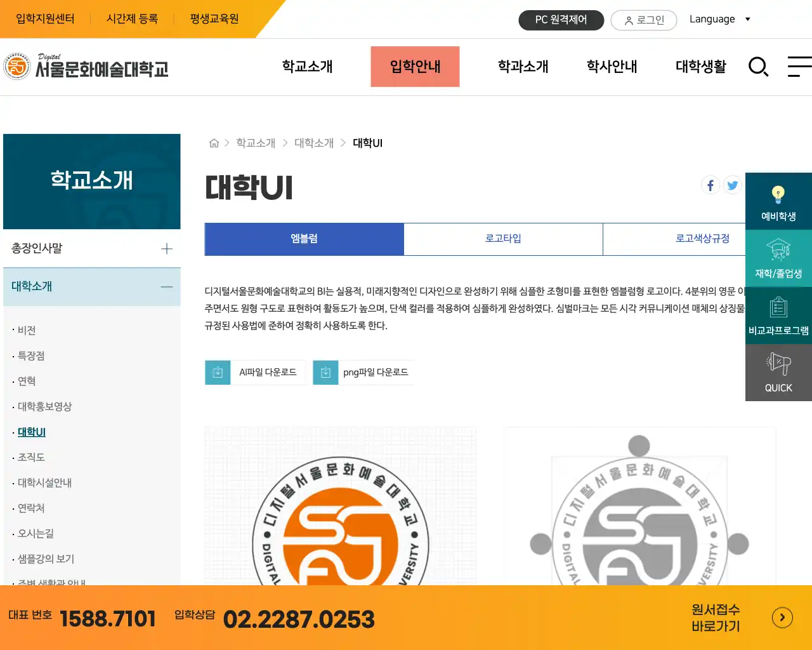
Task: Collapse the 대학소개 minus toggle
Action: pyautogui.click(x=167, y=287)
